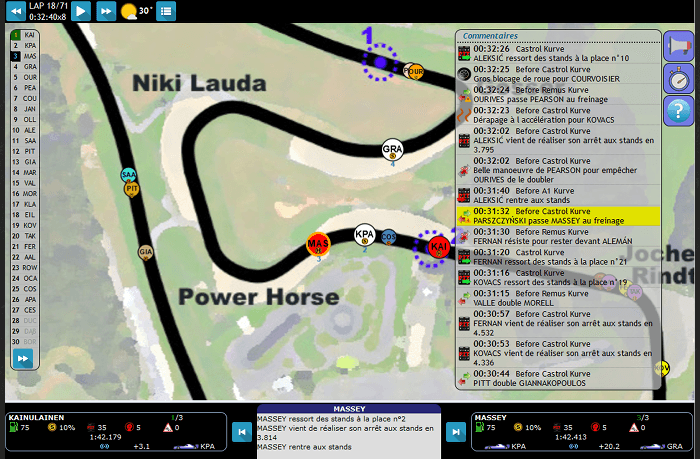Go to previous driver event arrow

coord(242,432)
